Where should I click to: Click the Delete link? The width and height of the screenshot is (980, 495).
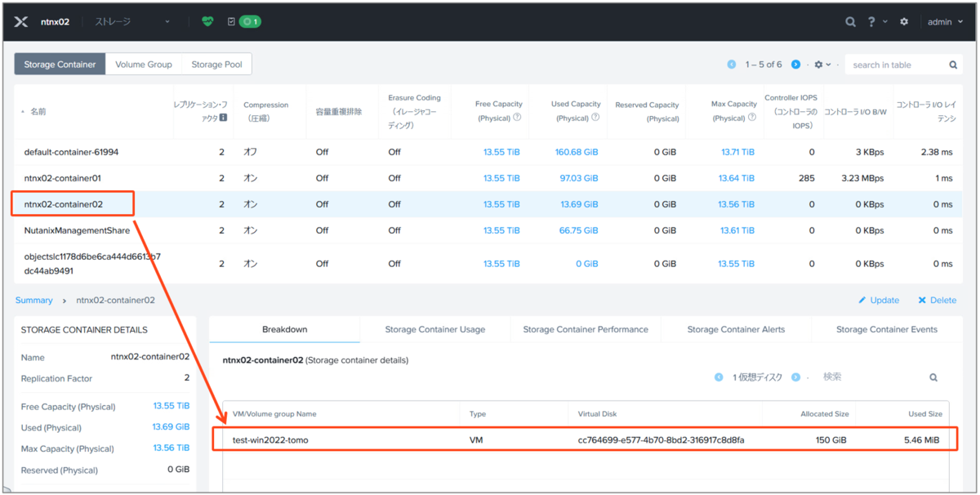click(943, 301)
